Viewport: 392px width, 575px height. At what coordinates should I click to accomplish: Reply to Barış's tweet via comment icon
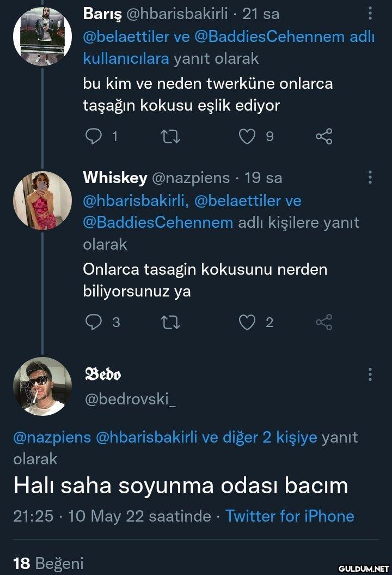point(94,136)
